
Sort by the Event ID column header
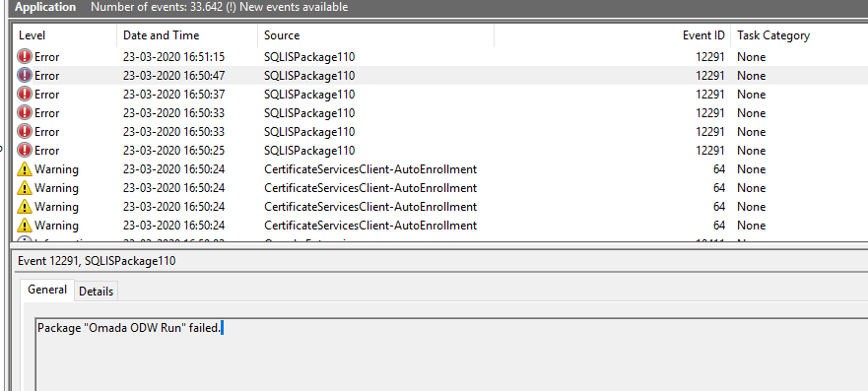click(612, 35)
